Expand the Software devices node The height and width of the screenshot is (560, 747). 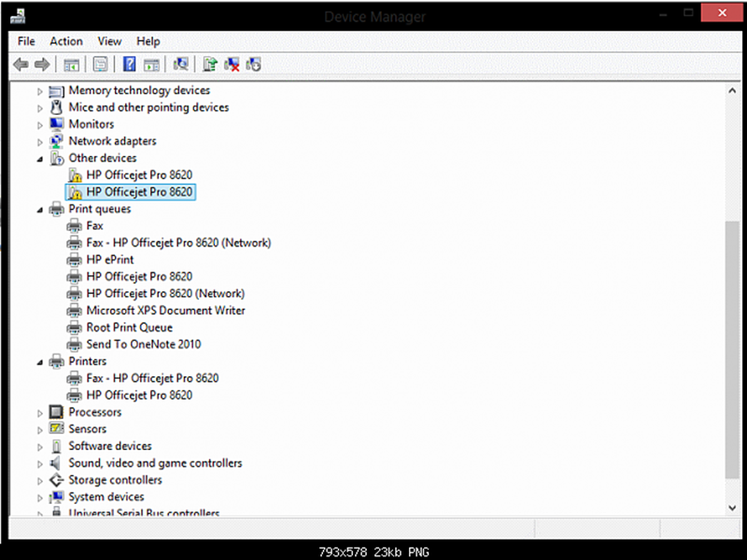40,447
